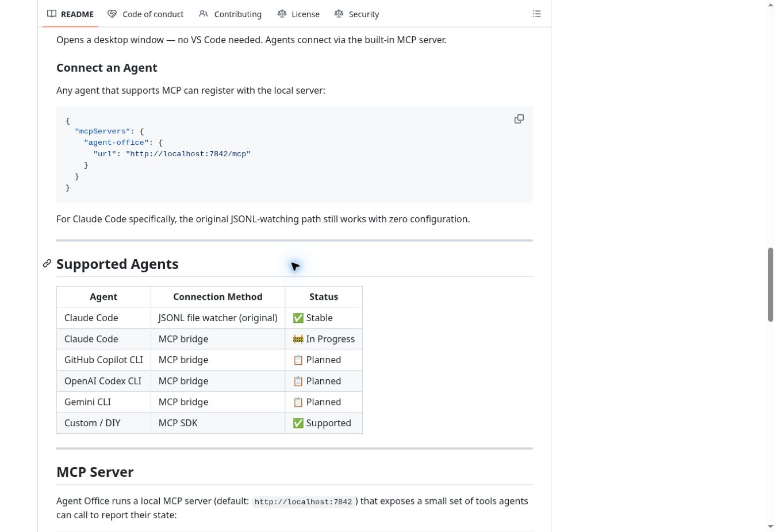
Task: Switch to the README tab
Action: (70, 14)
